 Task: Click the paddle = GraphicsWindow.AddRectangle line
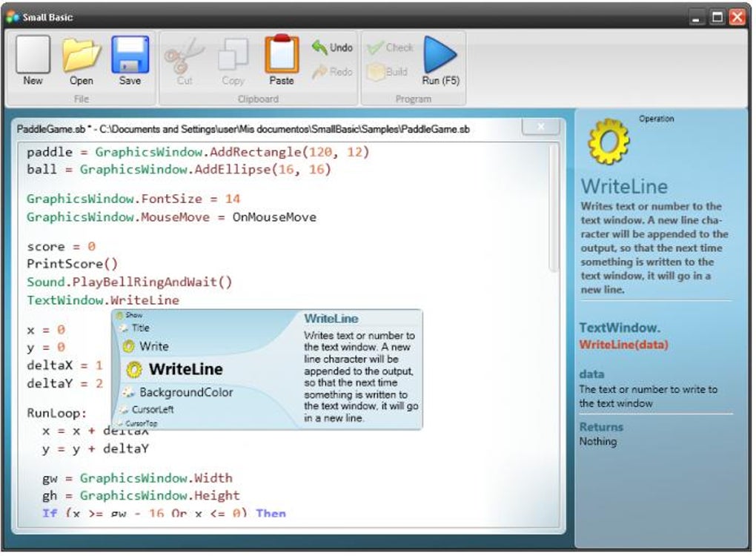[198, 153]
